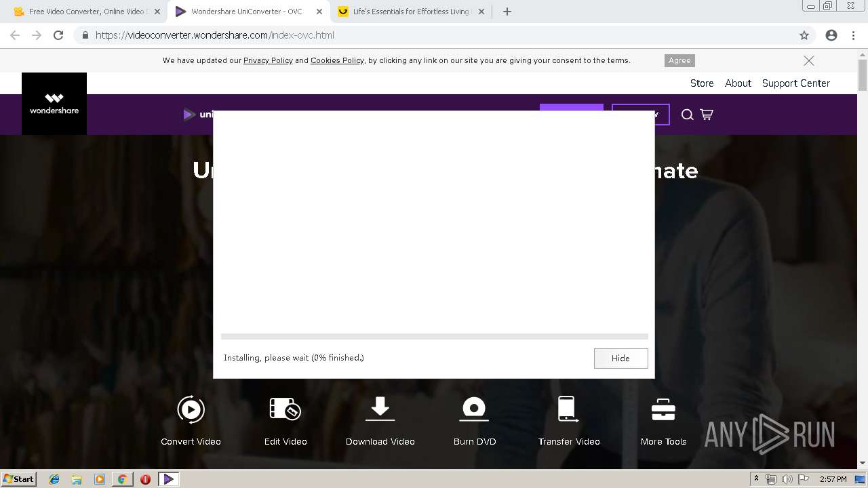Open the Store menu link
Image resolution: width=868 pixels, height=488 pixels.
pos(702,83)
